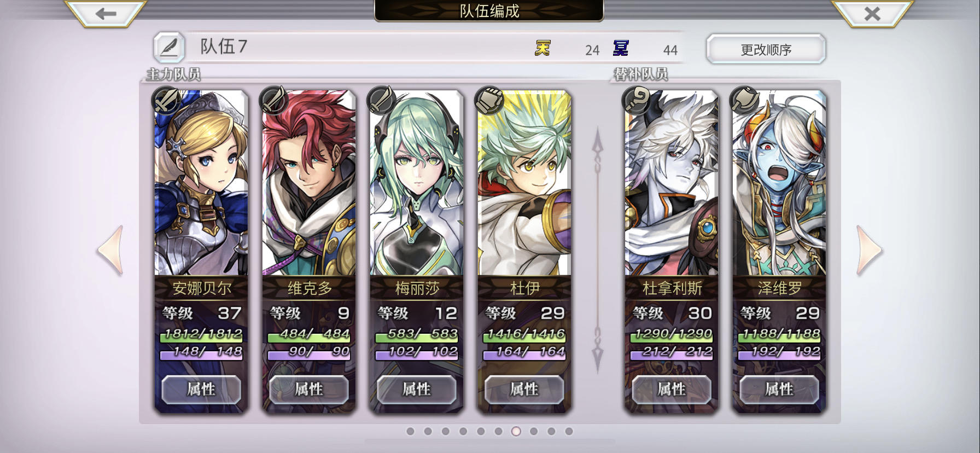Select the last page indicator dot

tap(569, 432)
